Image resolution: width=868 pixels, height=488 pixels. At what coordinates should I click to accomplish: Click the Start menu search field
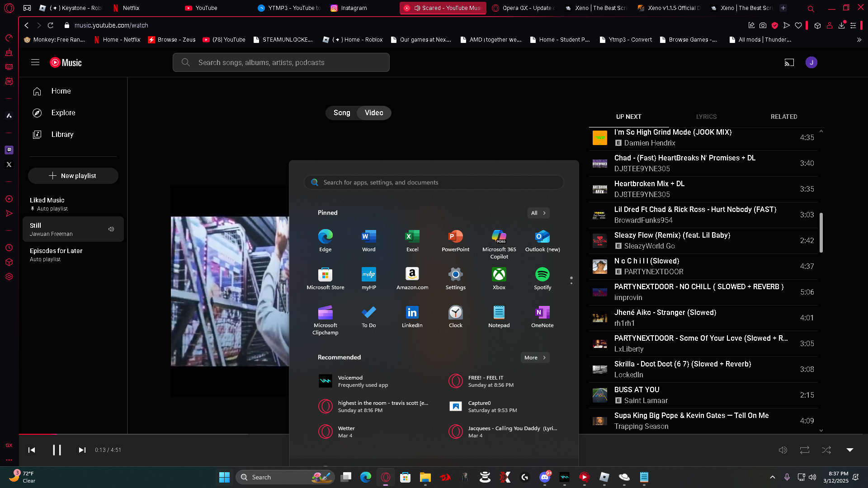434,183
